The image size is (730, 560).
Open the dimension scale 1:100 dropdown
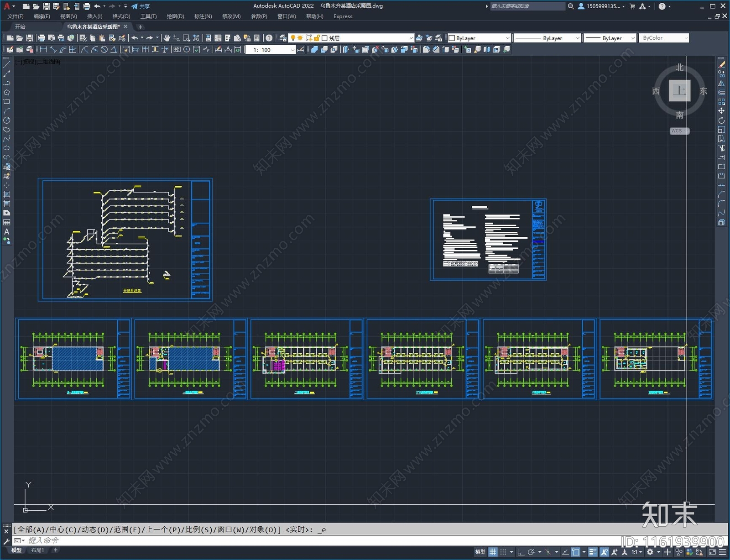(292, 50)
